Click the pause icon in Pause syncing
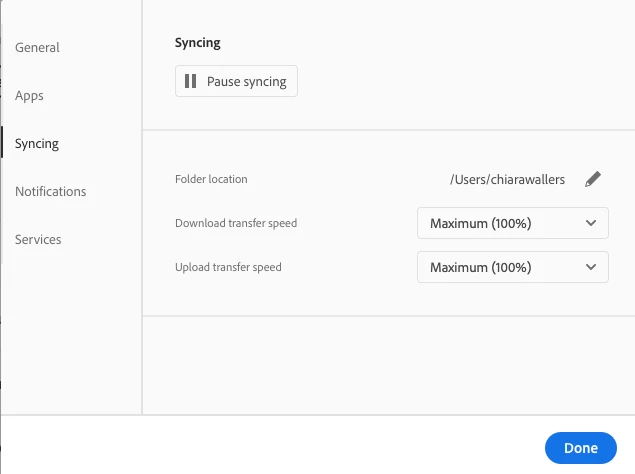 point(191,82)
